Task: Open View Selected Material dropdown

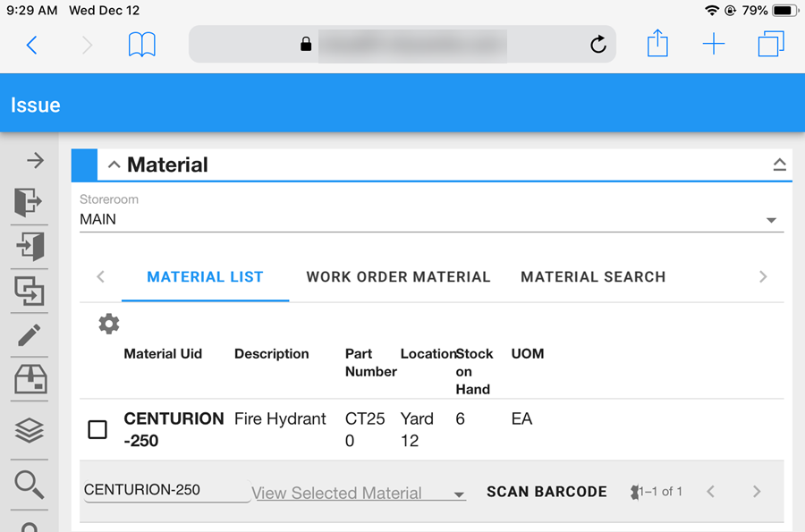Action: 359,494
